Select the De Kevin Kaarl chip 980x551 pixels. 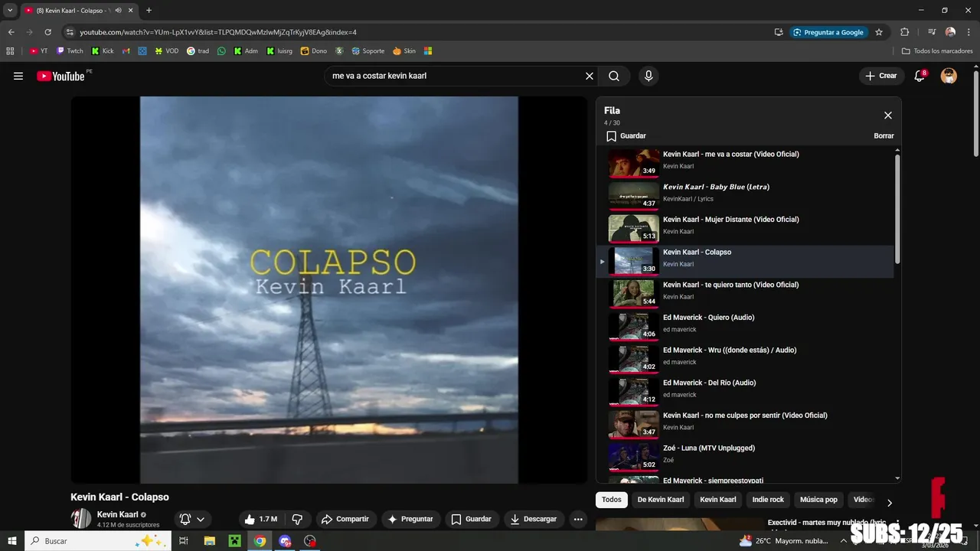point(661,500)
